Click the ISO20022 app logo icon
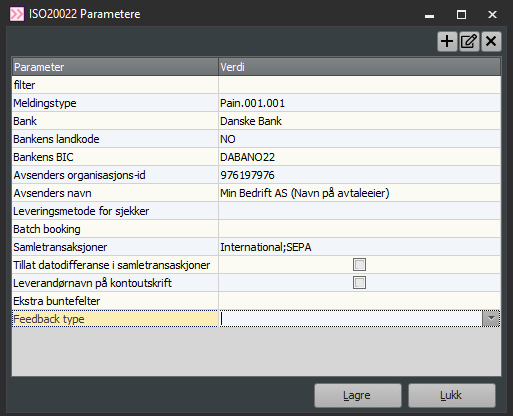 tap(17, 14)
